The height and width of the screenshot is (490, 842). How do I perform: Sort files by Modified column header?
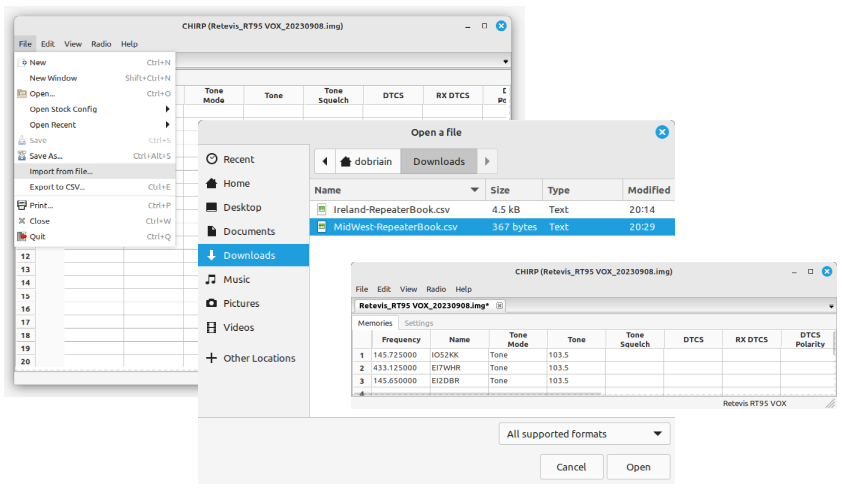[649, 190]
